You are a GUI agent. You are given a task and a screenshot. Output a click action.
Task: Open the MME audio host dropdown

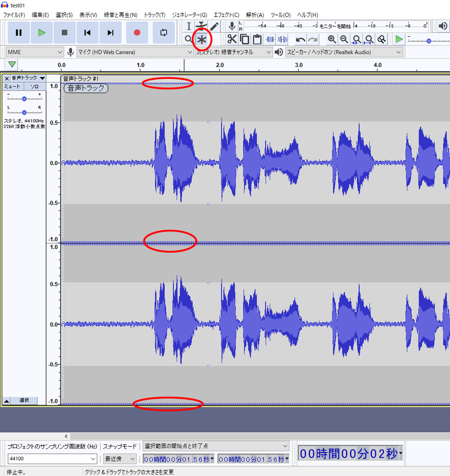click(34, 52)
